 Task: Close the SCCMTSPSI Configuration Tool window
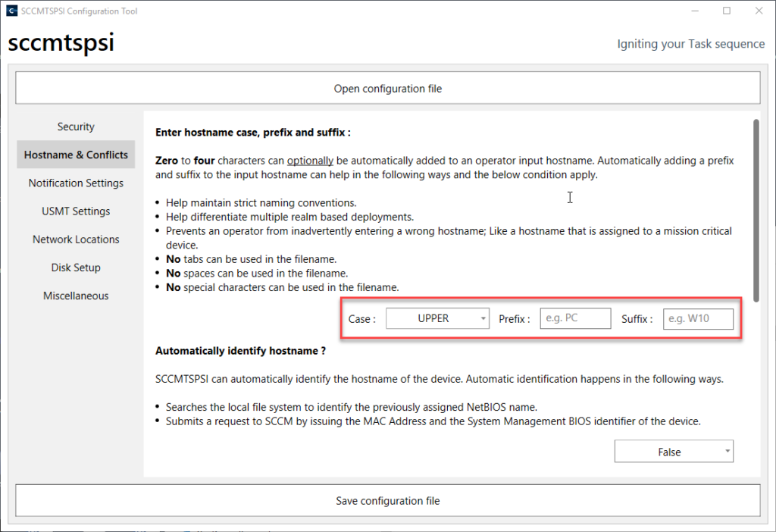click(759, 11)
